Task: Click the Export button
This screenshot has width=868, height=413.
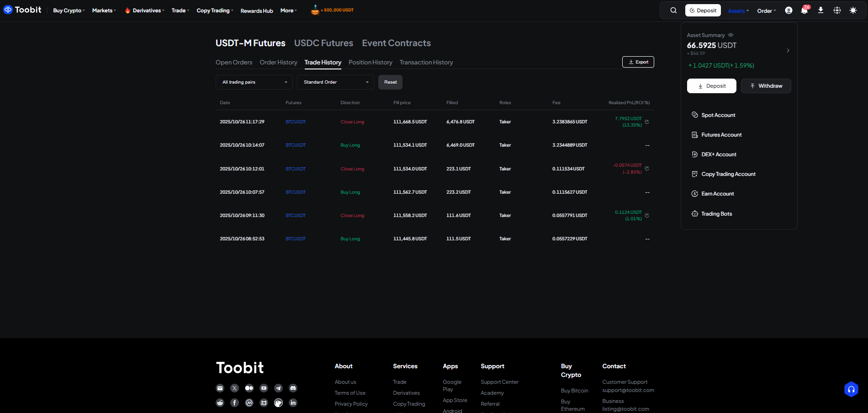Action: coord(638,62)
